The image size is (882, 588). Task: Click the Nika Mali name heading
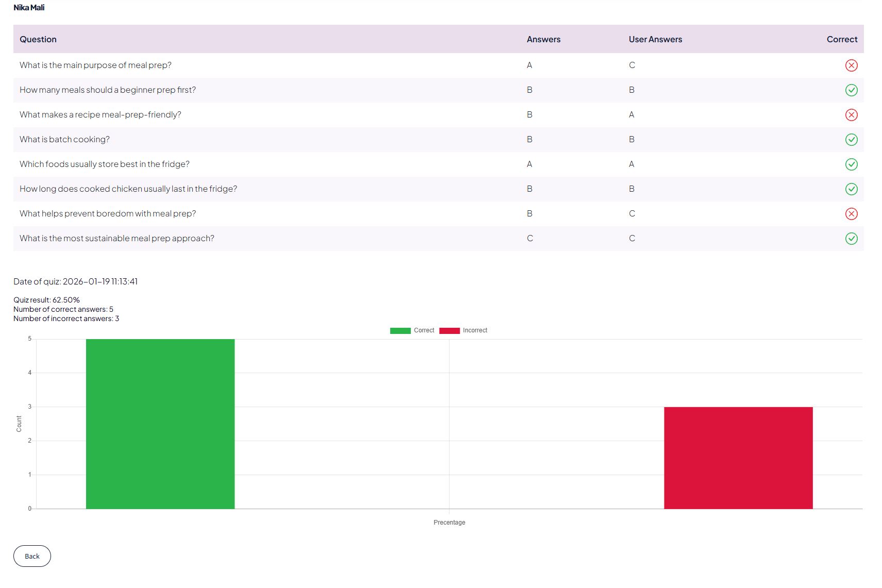29,8
